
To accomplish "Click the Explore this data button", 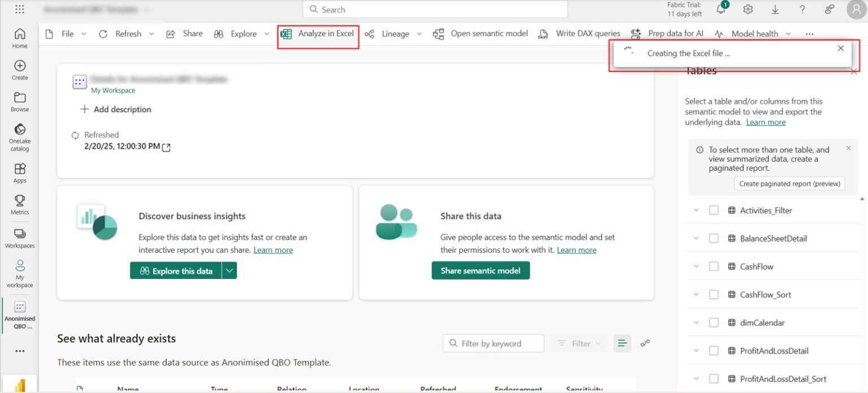I will pyautogui.click(x=176, y=270).
